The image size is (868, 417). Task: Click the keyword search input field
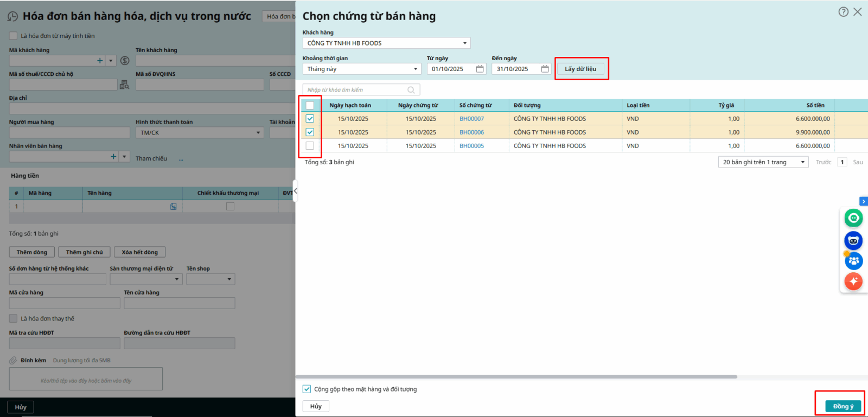pos(355,90)
